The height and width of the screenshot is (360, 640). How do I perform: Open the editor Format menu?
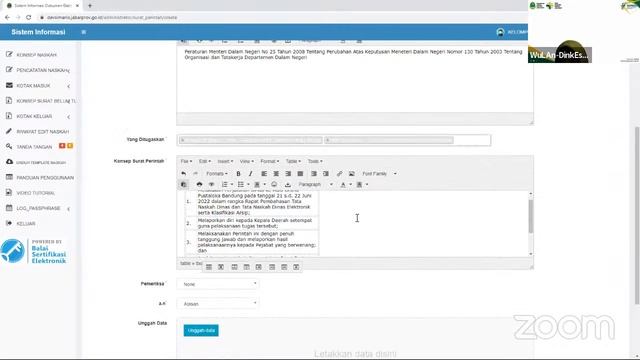pos(269,161)
